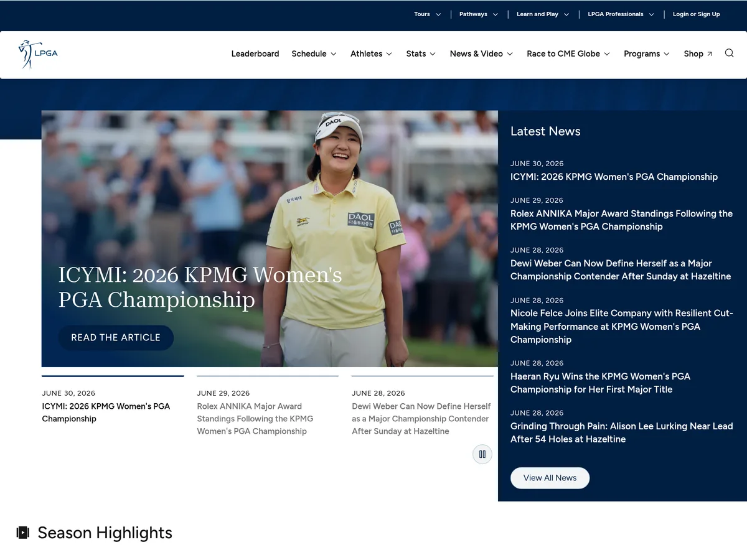Open Dewi Weber Major Championship Contender news link

pyautogui.click(x=621, y=270)
